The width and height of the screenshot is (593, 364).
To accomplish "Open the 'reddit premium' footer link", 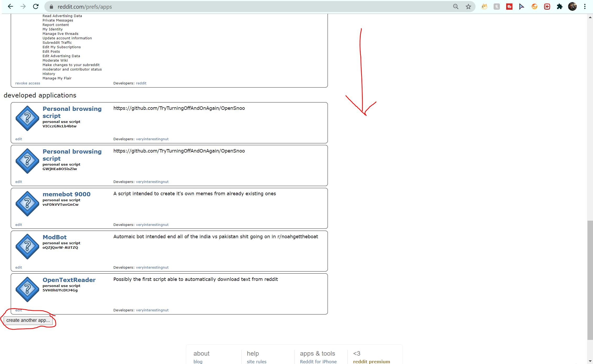I will coord(372,361).
